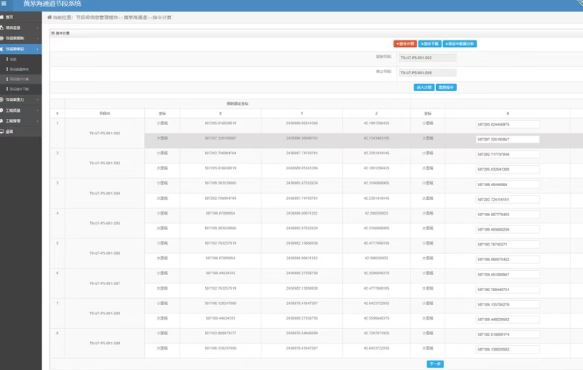Expand the second sidebar menu's chevron

pos(37,28)
